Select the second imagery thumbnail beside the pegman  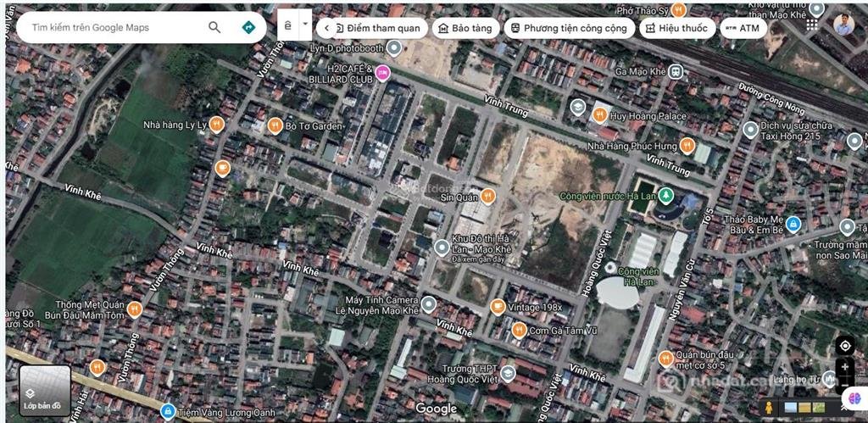[x=805, y=408]
